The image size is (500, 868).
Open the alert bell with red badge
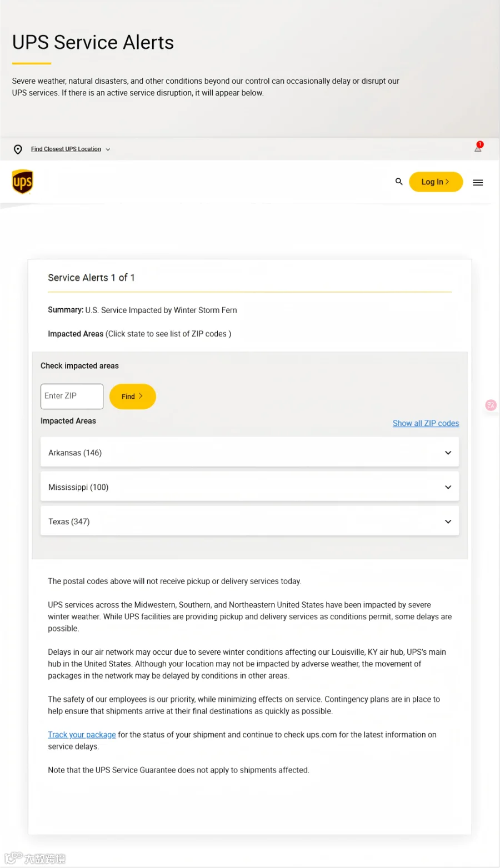[x=478, y=147]
